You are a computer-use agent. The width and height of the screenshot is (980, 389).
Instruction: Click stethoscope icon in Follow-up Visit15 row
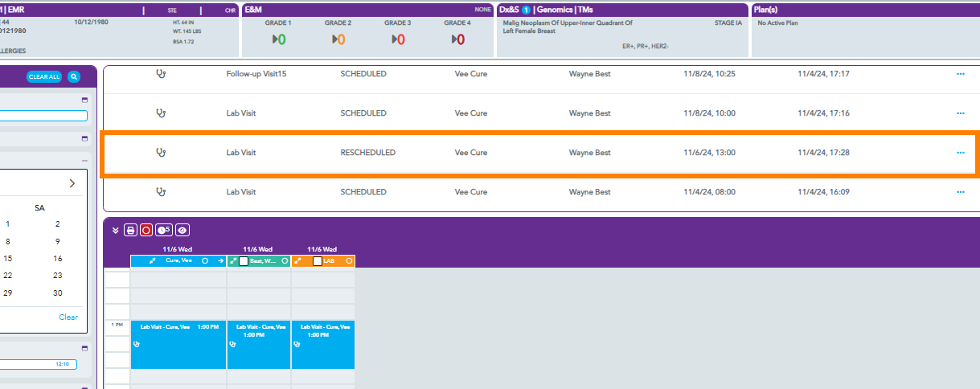pyautogui.click(x=161, y=74)
